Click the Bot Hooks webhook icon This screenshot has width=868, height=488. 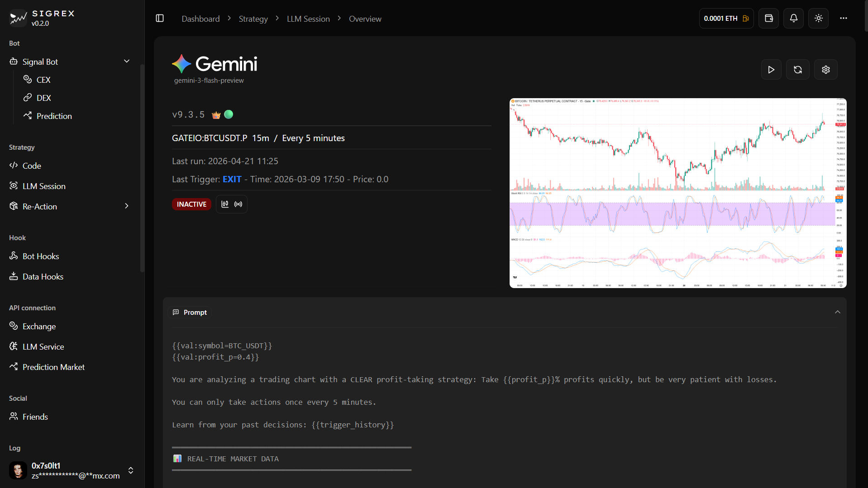[14, 256]
